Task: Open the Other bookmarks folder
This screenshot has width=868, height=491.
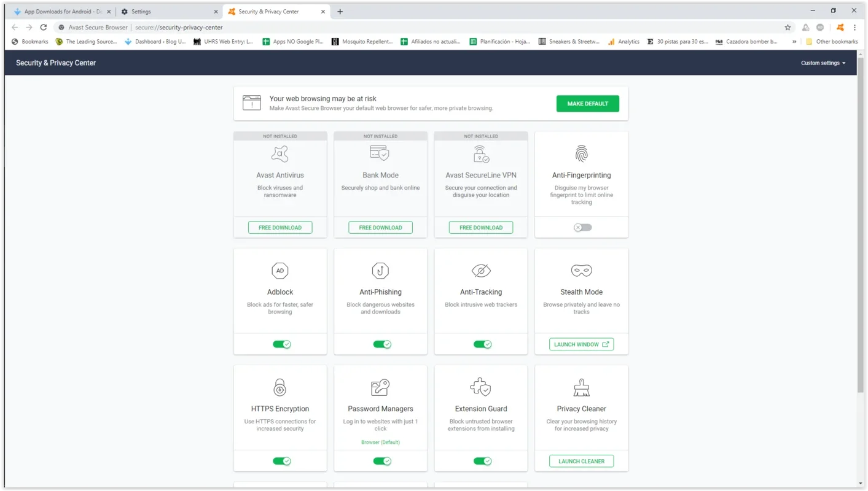Action: click(832, 42)
